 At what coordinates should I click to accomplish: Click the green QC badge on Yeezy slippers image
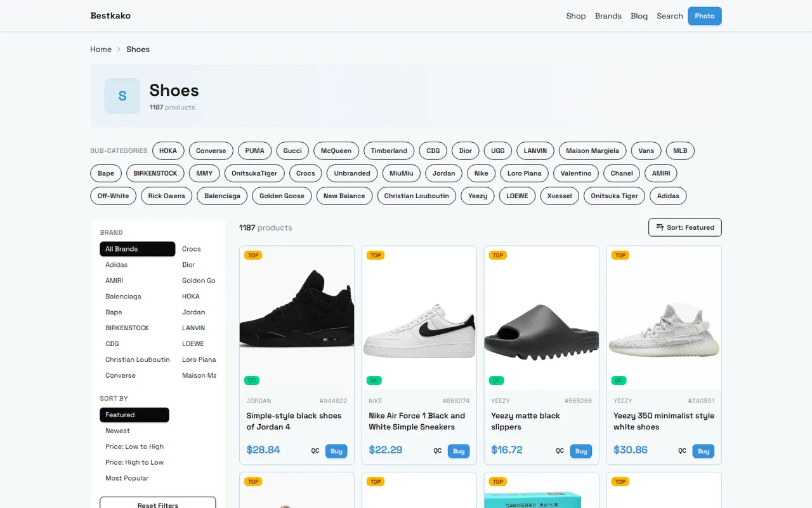497,380
